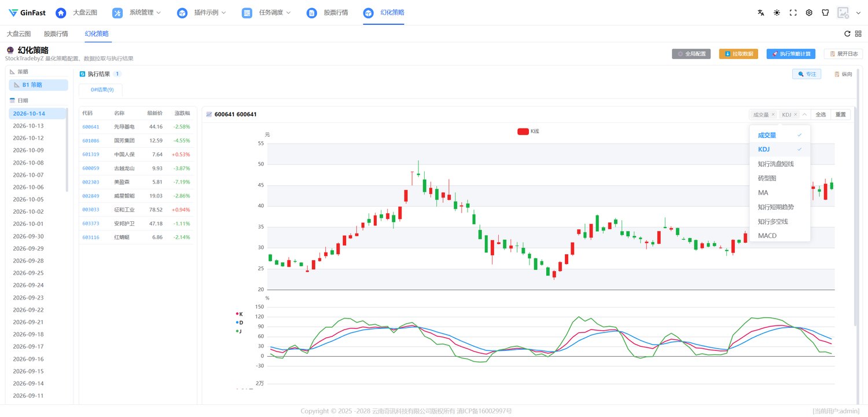The height and width of the screenshot is (417, 868).
Task: Switch to the 大盘云图 page tab
Action: pyautogui.click(x=19, y=34)
